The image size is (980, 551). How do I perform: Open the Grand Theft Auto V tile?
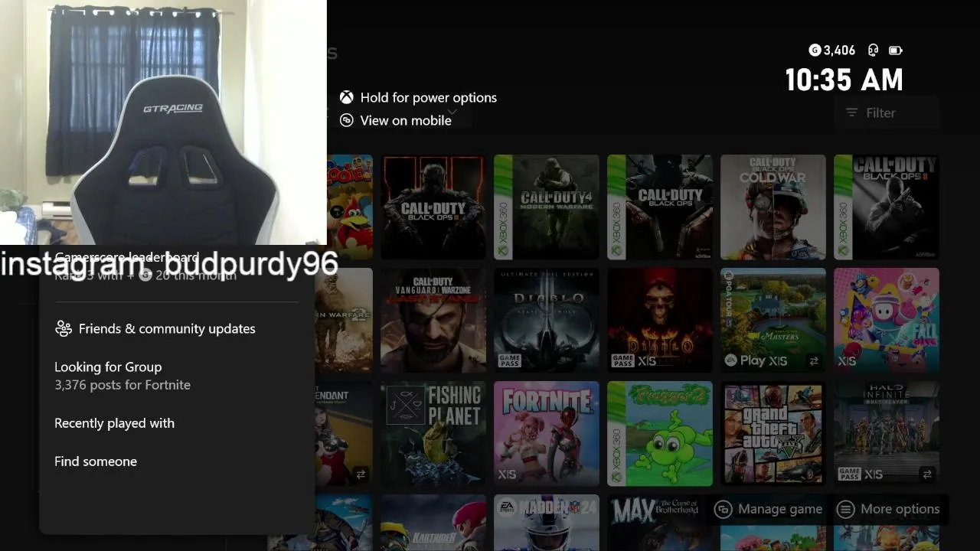[x=773, y=434]
